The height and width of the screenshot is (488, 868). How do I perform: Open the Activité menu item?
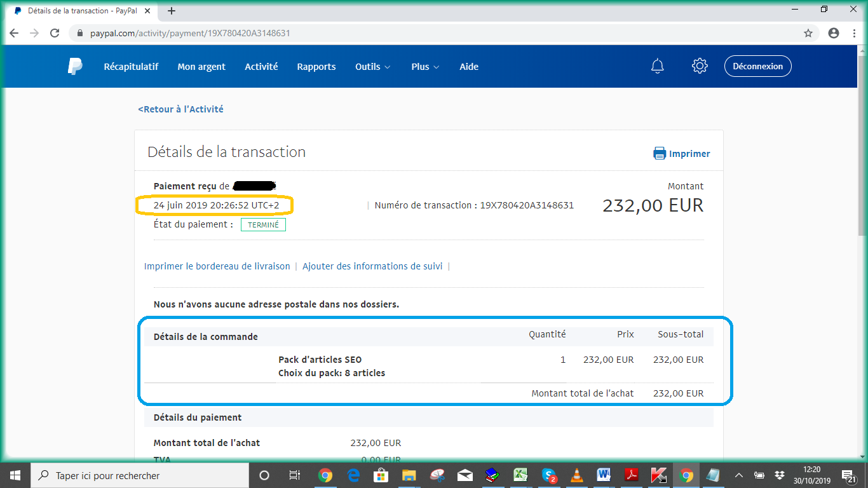coord(261,67)
